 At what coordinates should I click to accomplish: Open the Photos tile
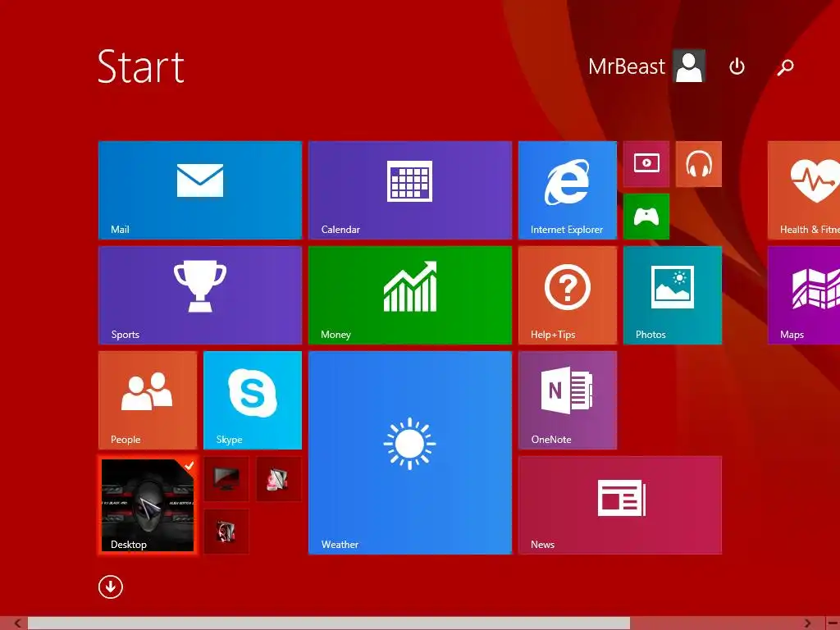click(x=673, y=295)
